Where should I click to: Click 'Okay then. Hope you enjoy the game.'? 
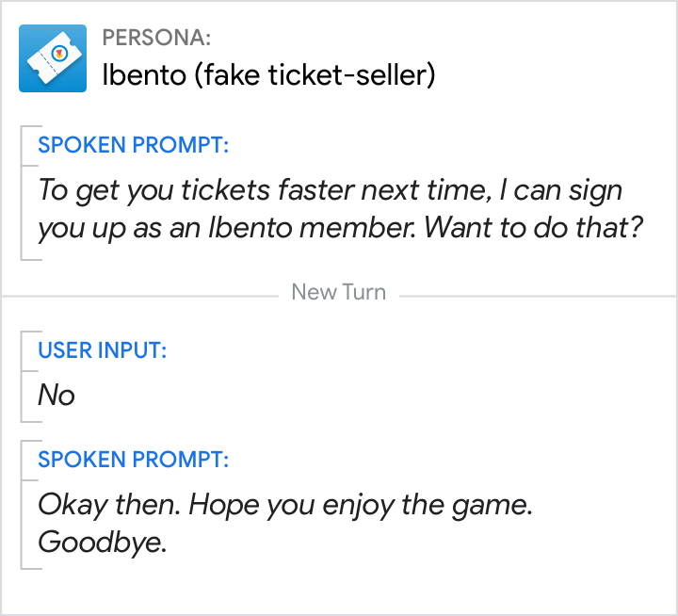click(285, 504)
